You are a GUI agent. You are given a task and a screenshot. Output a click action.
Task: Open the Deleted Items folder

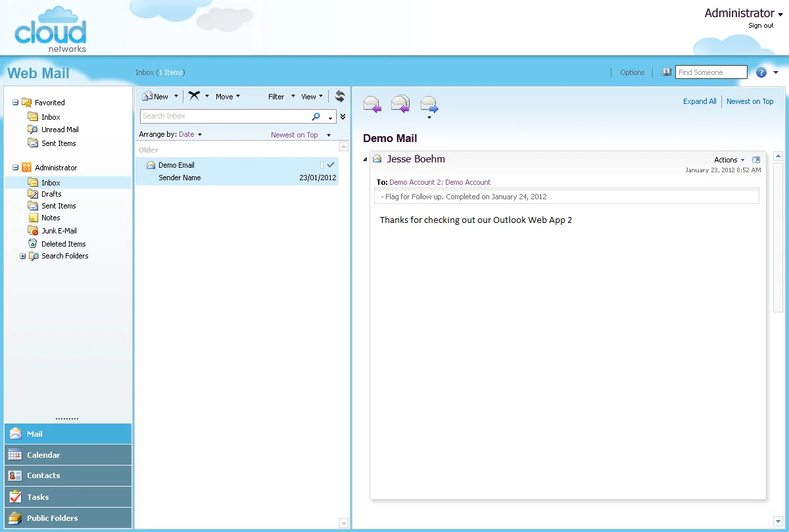64,244
